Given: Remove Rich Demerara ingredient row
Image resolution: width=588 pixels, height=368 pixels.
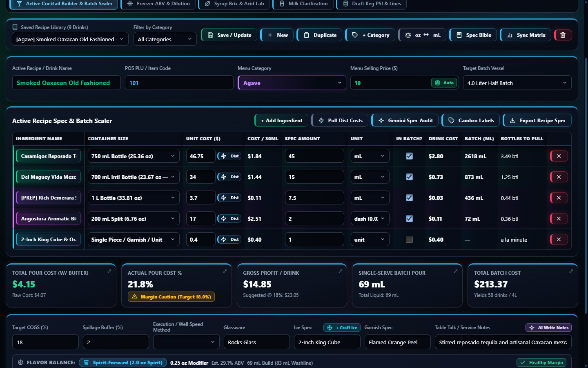Looking at the screenshot, I should pos(559,198).
